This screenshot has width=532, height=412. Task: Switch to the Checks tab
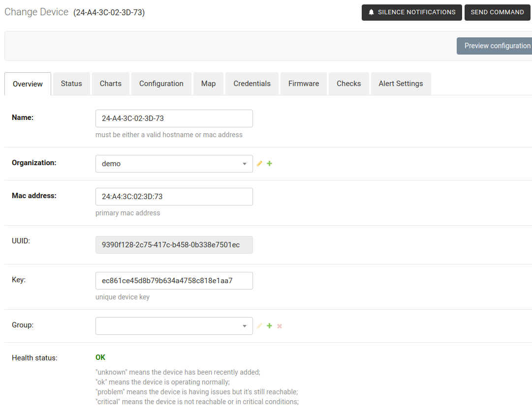pyautogui.click(x=348, y=84)
